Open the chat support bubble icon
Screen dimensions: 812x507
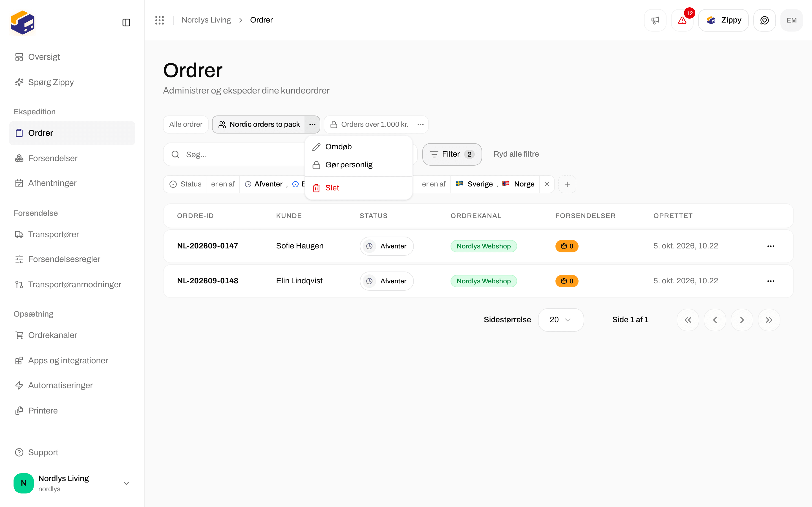tap(764, 20)
